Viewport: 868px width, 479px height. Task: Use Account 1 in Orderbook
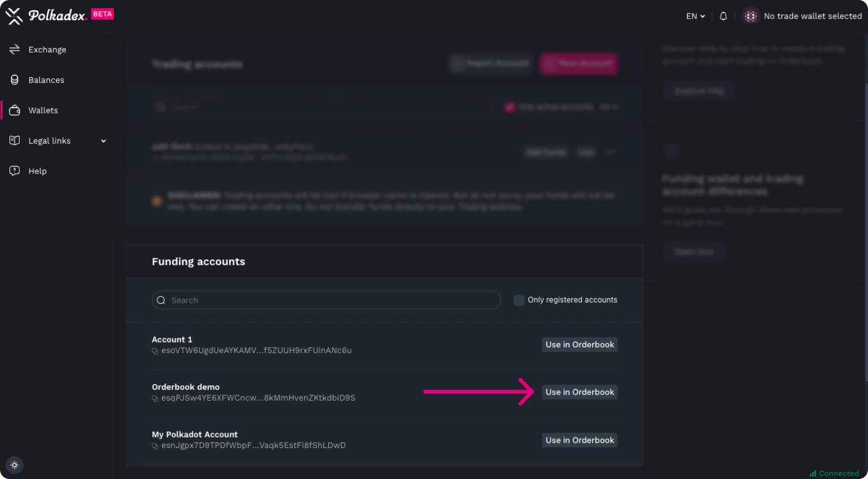point(579,345)
